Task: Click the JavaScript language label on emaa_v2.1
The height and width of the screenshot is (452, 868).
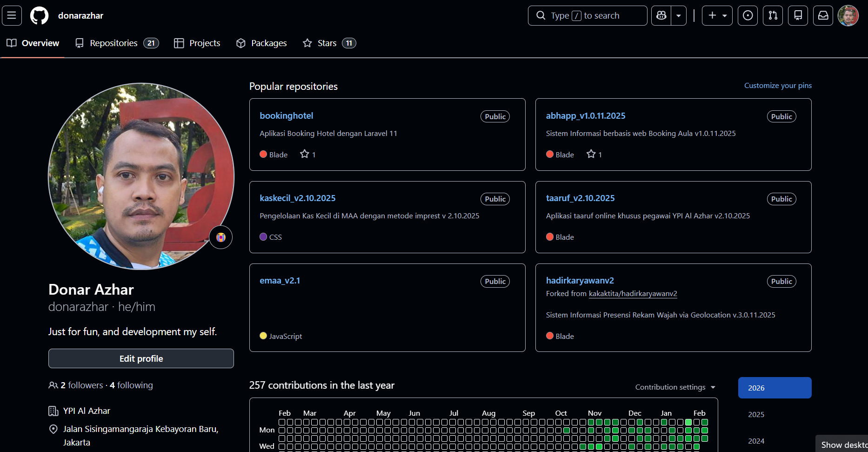Action: pyautogui.click(x=286, y=336)
